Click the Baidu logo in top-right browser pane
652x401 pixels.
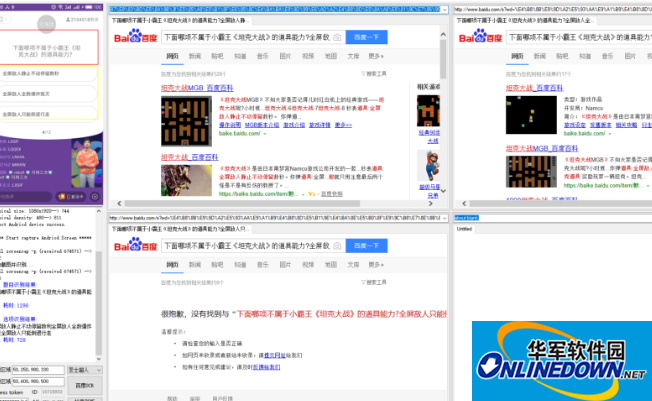coord(480,37)
